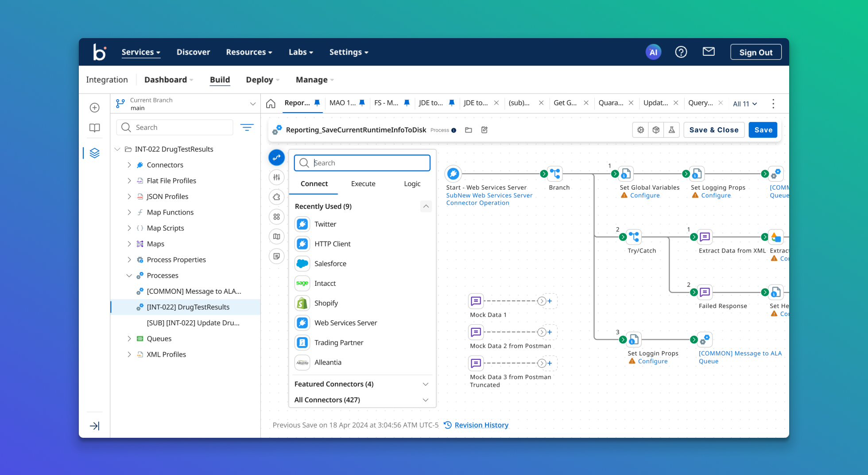The image size is (868, 475).
Task: Go to the home tab icon
Action: tap(271, 104)
